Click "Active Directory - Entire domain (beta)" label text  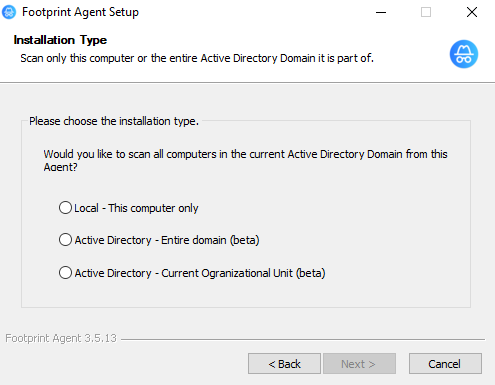pyautogui.click(x=167, y=240)
